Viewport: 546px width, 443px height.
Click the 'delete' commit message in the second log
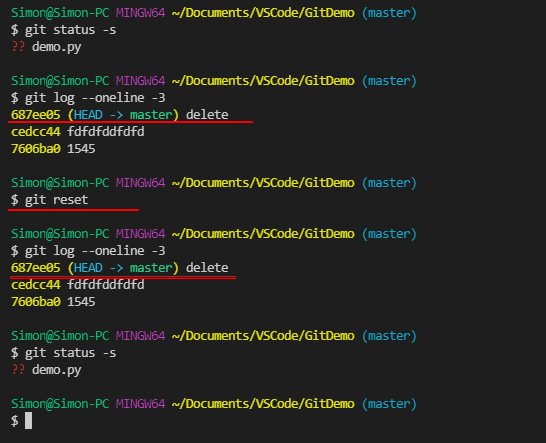[x=207, y=267]
